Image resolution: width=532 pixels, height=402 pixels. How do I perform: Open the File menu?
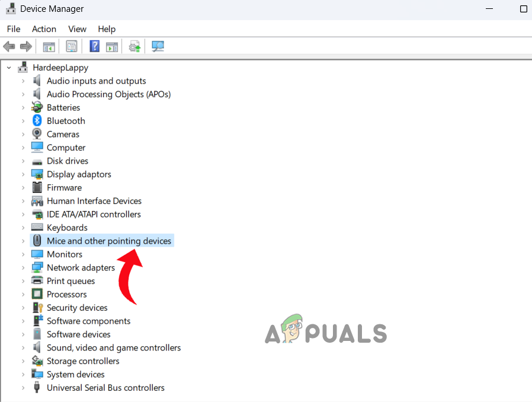[13, 28]
